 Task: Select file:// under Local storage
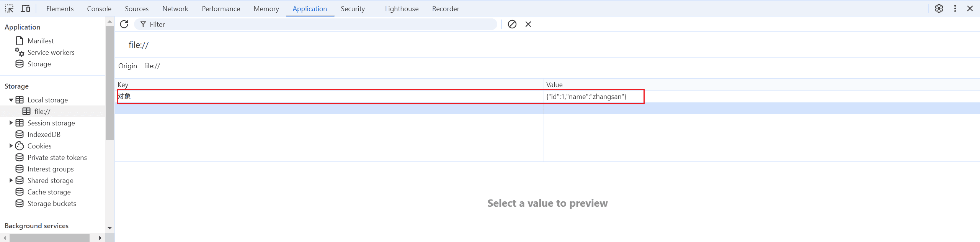42,111
